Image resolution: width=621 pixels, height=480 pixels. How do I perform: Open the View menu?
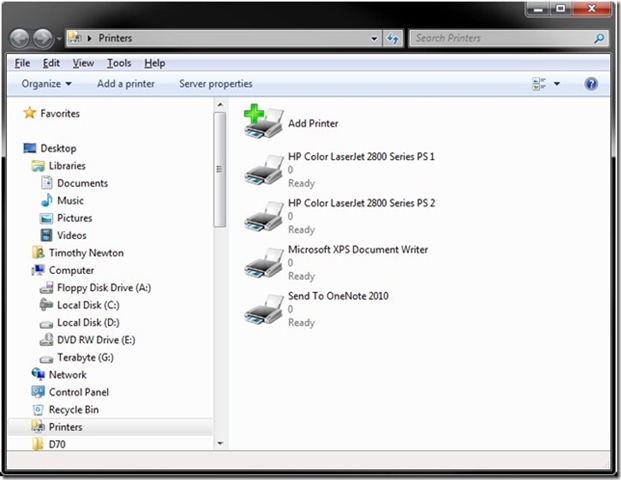[x=83, y=64]
